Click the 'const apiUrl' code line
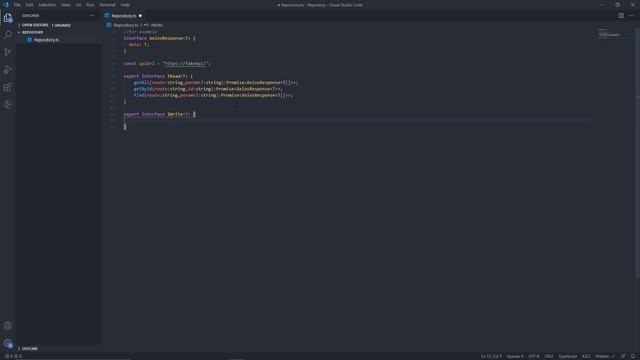Image resolution: width=640 pixels, height=360 pixels. coord(167,64)
